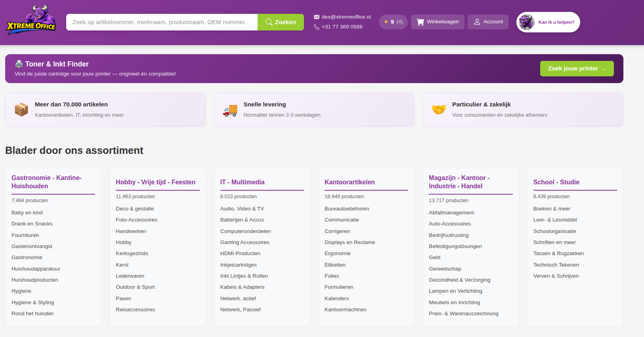Click the phone number icon
Image resolution: width=644 pixels, height=337 pixels.
(317, 27)
